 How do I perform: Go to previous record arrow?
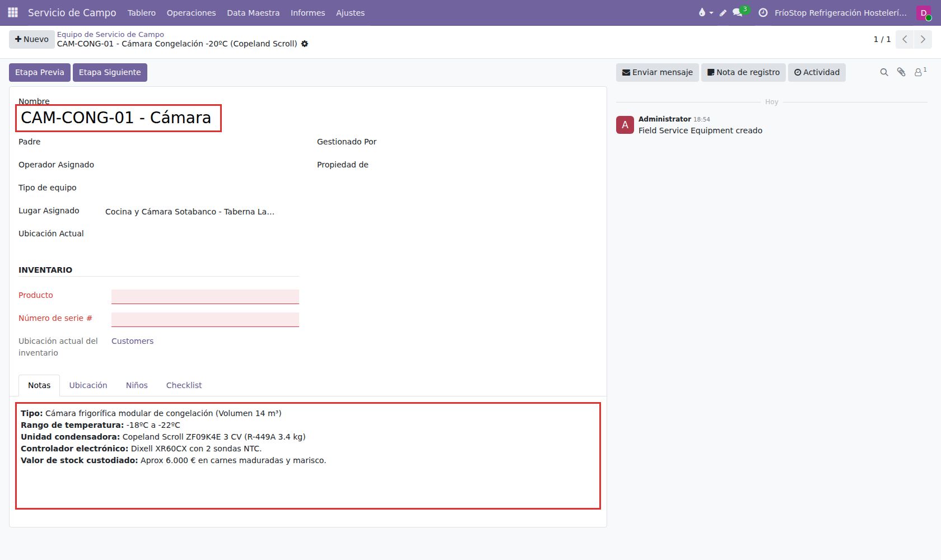[905, 39]
